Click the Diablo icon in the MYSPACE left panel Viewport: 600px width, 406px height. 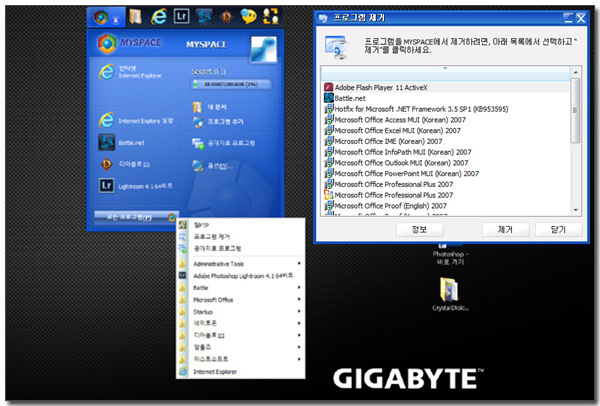coord(106,164)
